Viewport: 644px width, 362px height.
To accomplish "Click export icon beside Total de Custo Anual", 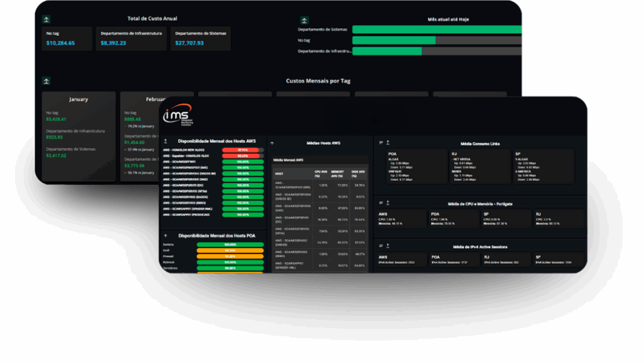I will click(x=47, y=19).
